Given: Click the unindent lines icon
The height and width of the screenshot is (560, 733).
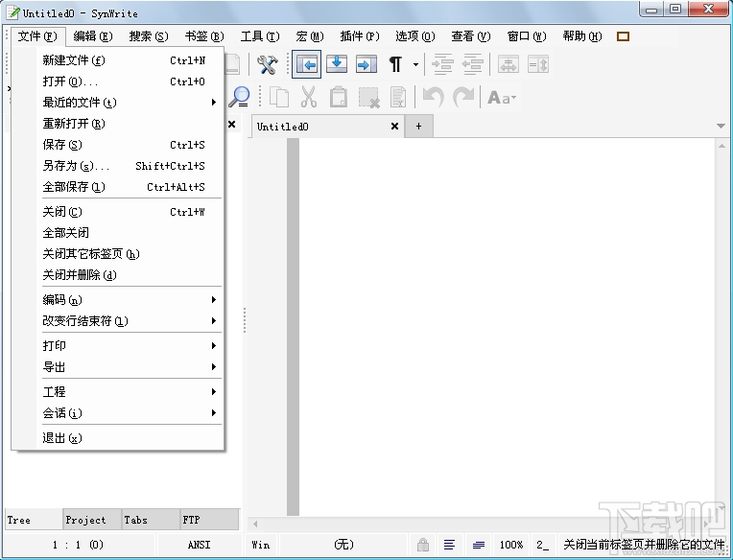Looking at the screenshot, I should tap(472, 64).
